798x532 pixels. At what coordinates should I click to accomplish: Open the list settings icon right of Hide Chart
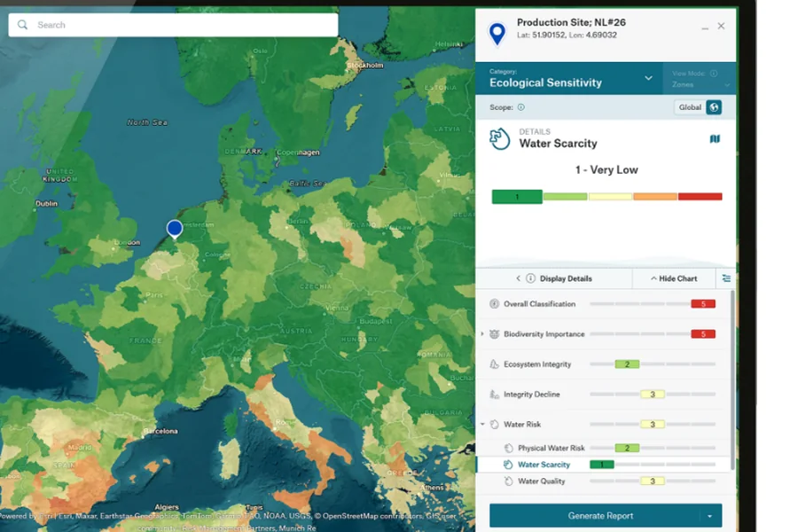(x=726, y=278)
